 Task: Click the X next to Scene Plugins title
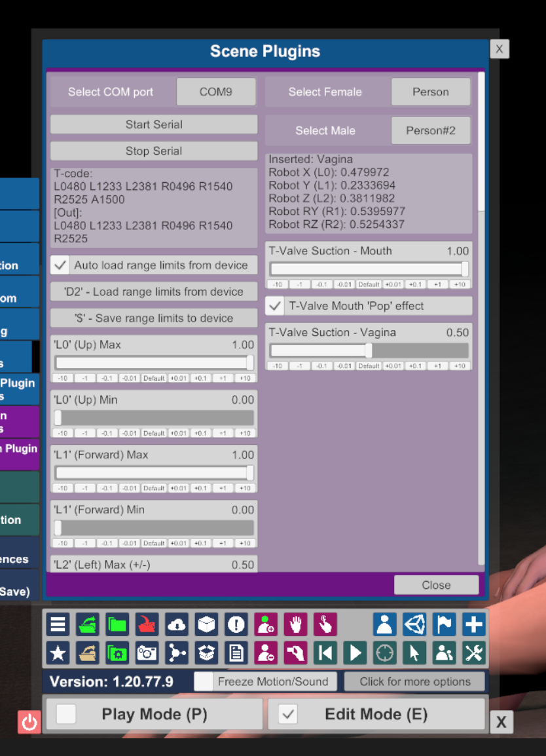[500, 48]
